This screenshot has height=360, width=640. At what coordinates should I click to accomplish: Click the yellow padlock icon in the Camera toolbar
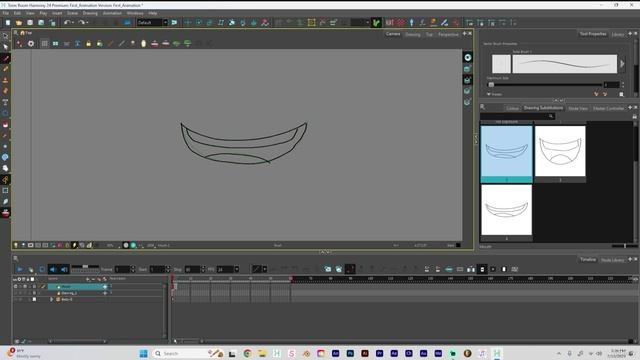(89, 43)
